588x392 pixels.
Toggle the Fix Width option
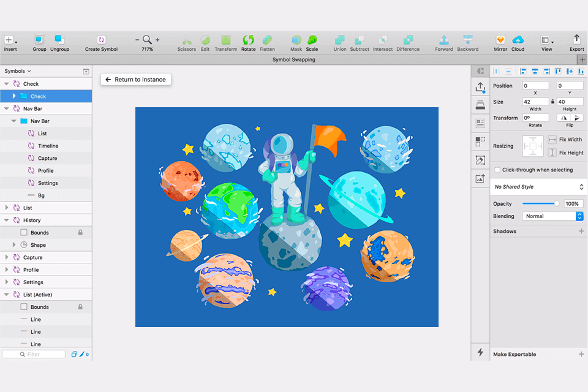(552, 140)
